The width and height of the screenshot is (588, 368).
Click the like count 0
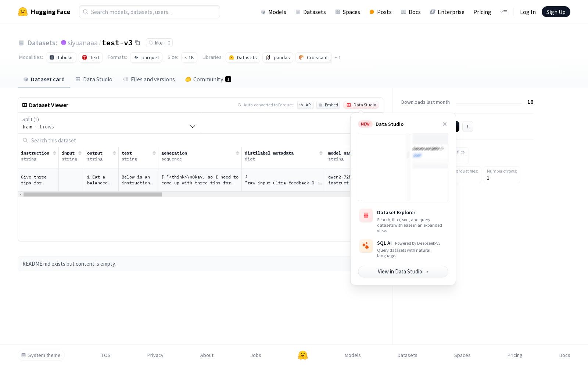coord(169,43)
